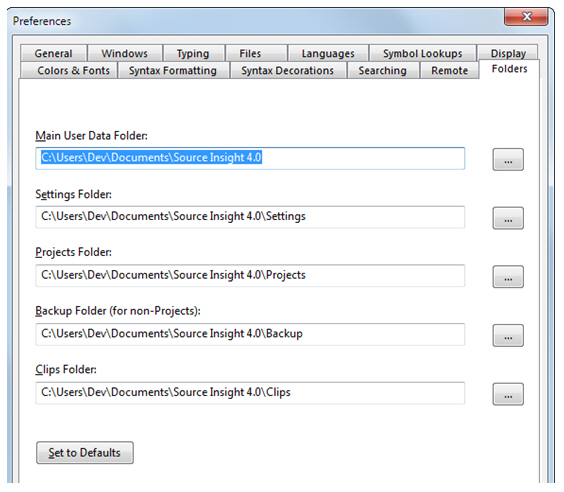Click into the Settings Folder path field
This screenshot has width=564, height=492.
coord(250,217)
